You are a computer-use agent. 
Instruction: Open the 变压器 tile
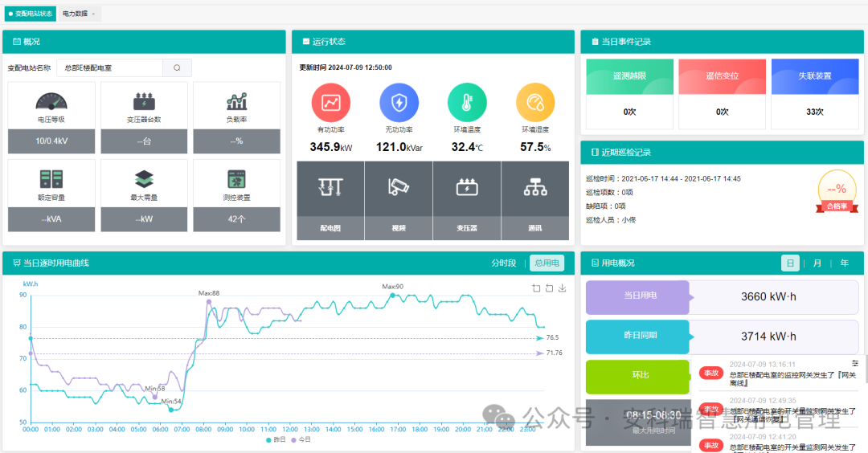pos(467,201)
